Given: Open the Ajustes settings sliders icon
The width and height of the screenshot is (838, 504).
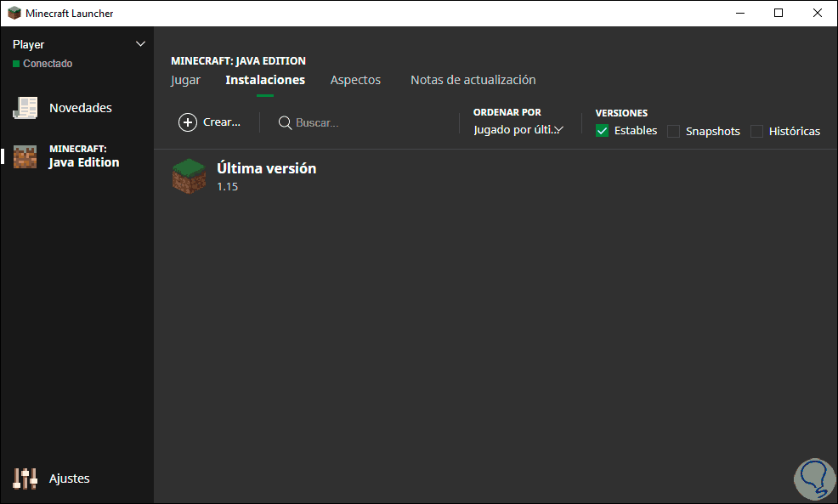Looking at the screenshot, I should coord(25,479).
